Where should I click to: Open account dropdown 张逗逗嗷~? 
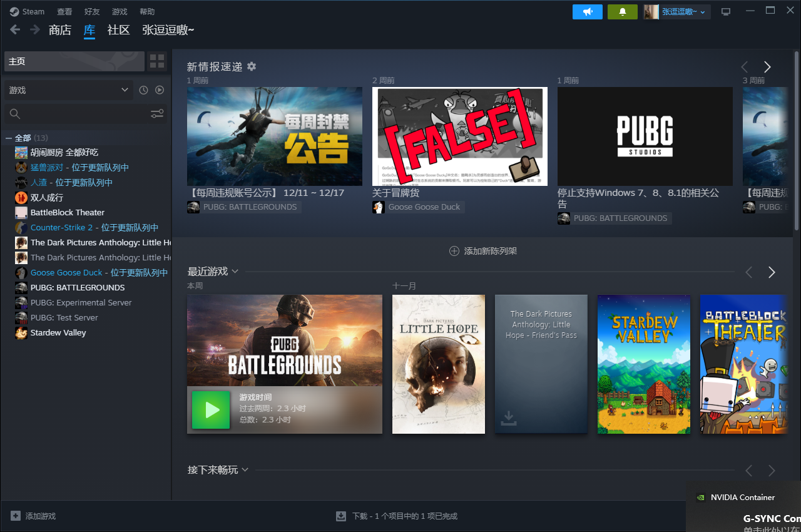(x=677, y=12)
